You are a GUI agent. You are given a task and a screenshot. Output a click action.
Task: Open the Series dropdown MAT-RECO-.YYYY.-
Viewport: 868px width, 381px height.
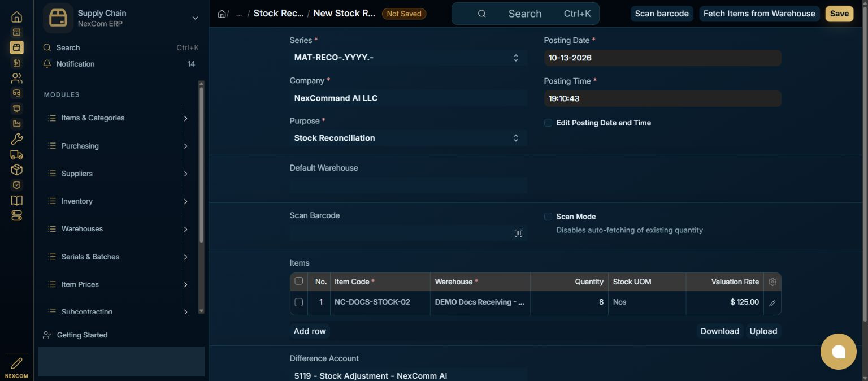point(408,58)
